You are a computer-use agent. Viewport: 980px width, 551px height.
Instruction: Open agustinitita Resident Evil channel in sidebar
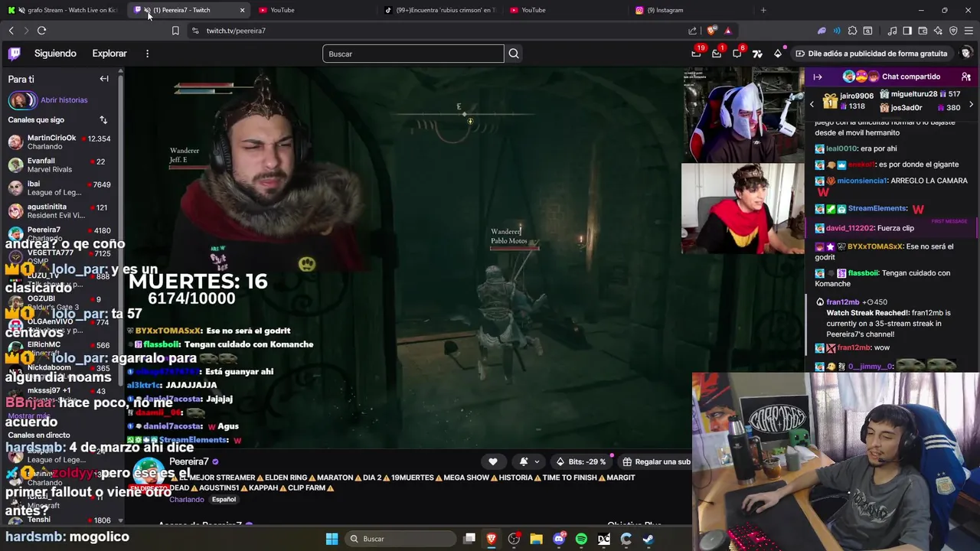click(60, 211)
